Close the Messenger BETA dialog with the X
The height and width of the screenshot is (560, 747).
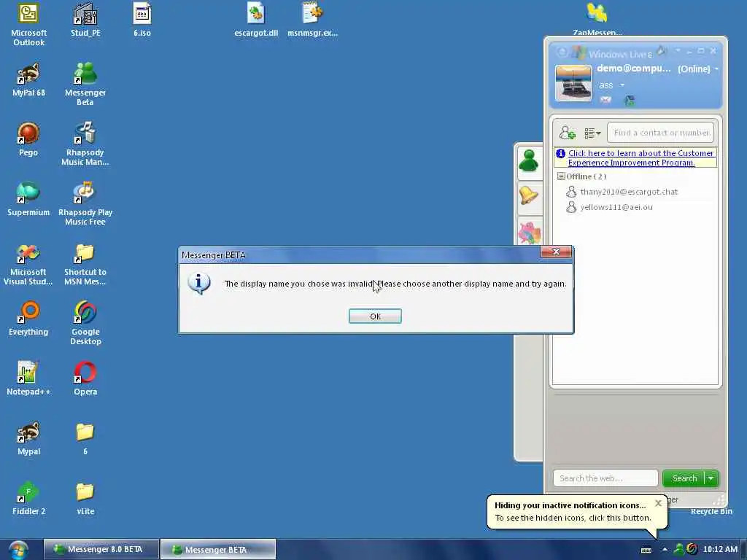(556, 252)
